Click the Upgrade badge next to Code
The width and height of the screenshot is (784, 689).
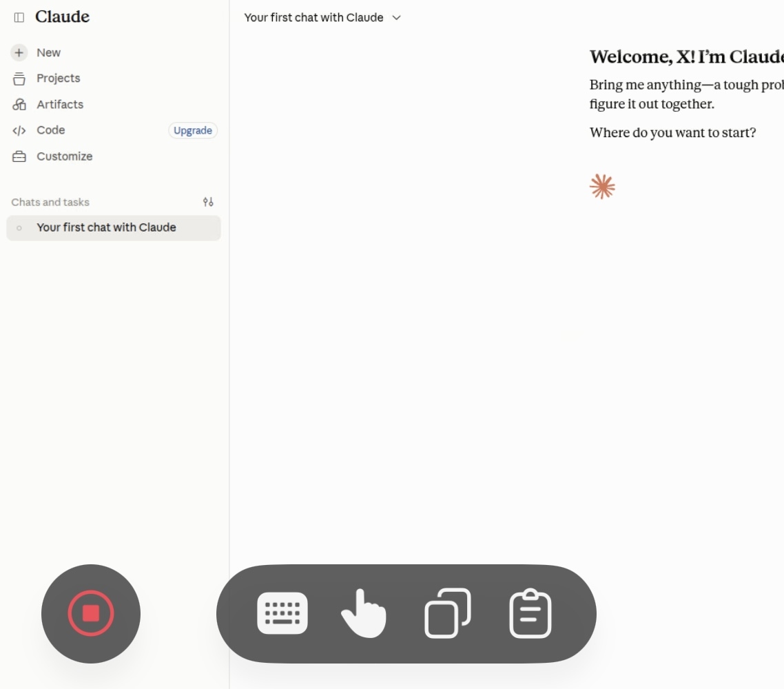pyautogui.click(x=192, y=130)
